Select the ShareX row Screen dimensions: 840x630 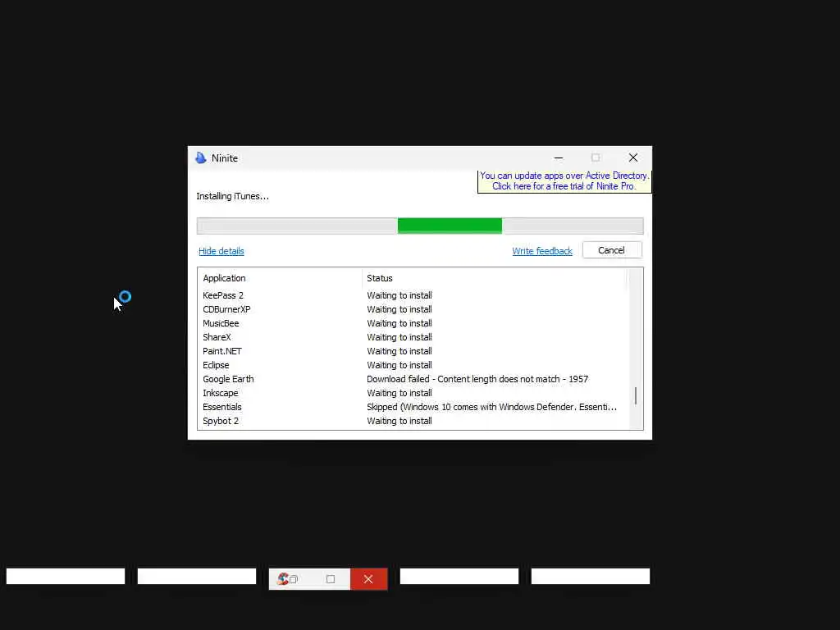pyautogui.click(x=413, y=337)
